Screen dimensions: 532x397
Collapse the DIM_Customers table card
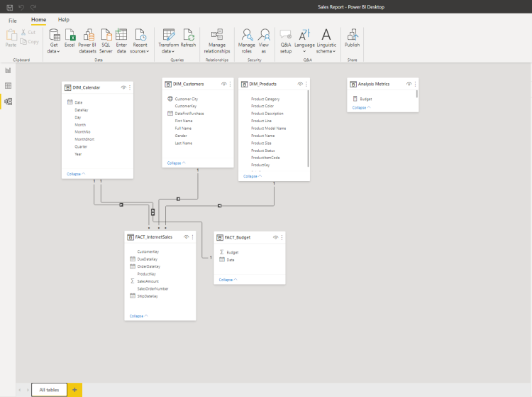coord(177,163)
